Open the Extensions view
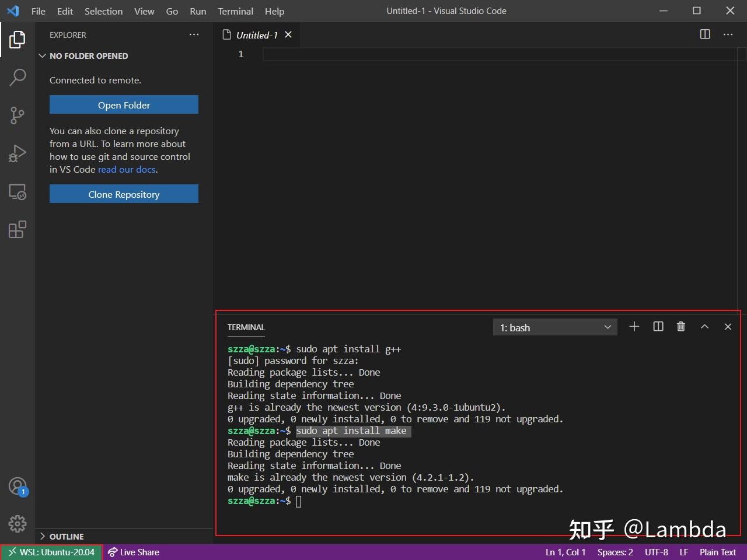 coord(17,229)
